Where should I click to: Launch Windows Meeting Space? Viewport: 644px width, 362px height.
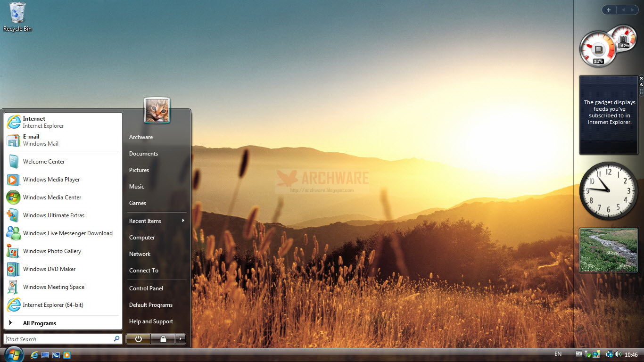point(63,287)
